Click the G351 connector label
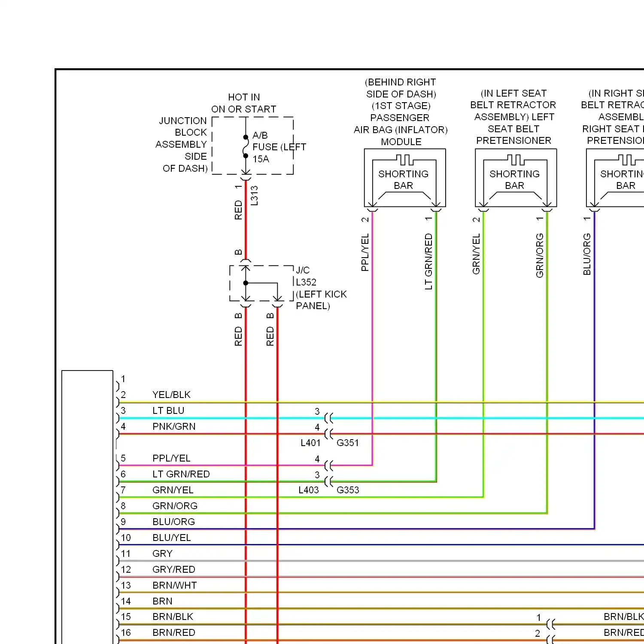 [348, 443]
